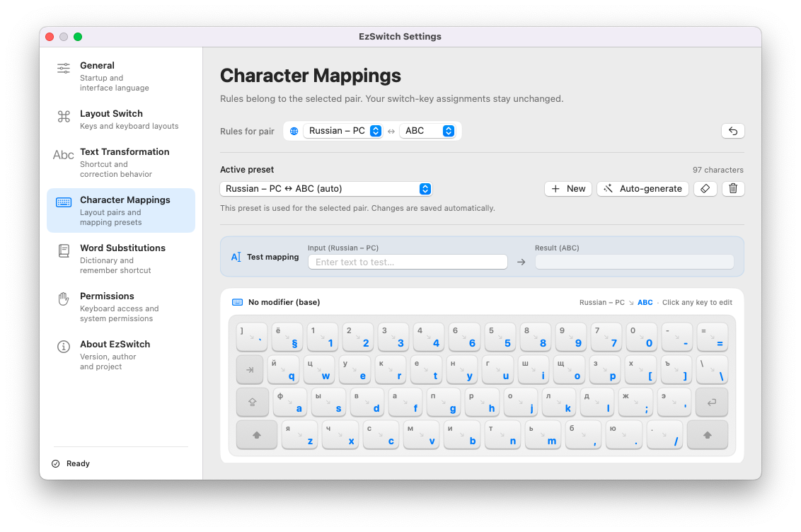Open the General settings section
The image size is (801, 532).
120,76
